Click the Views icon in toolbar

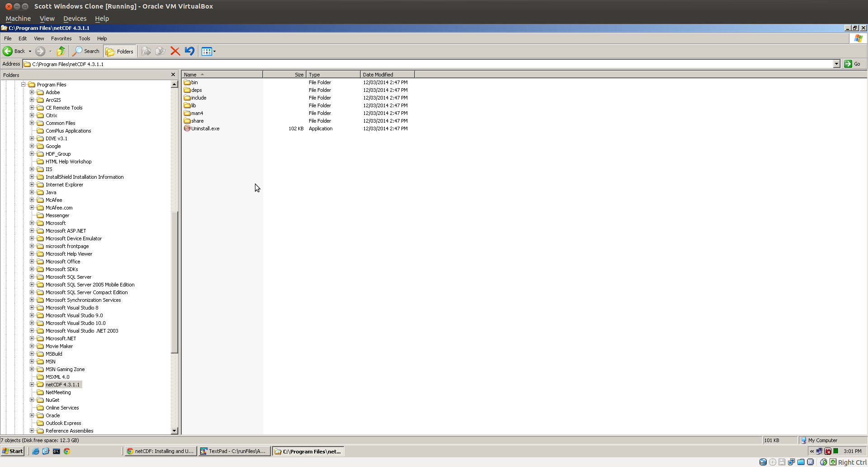(x=207, y=51)
